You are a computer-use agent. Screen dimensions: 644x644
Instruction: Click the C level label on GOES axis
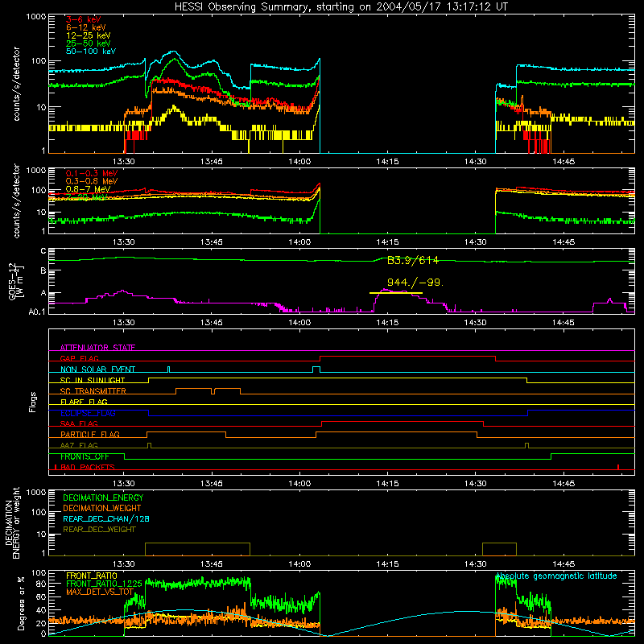point(43,251)
